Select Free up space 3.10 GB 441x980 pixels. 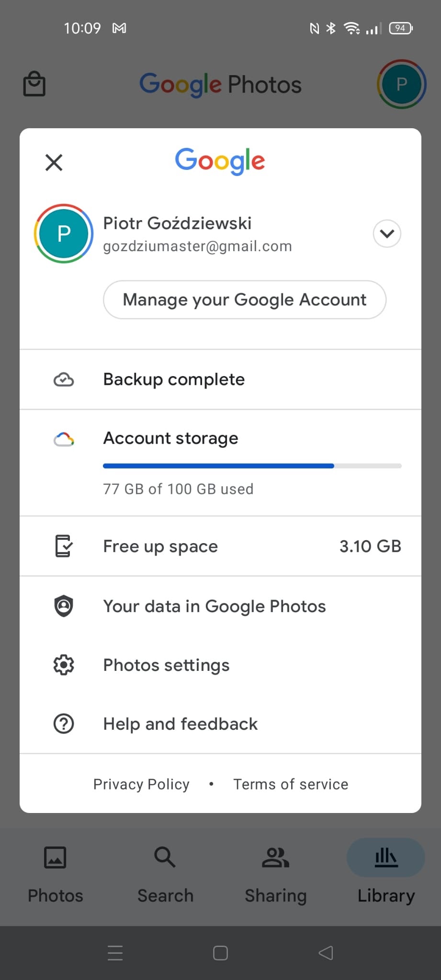(x=220, y=546)
